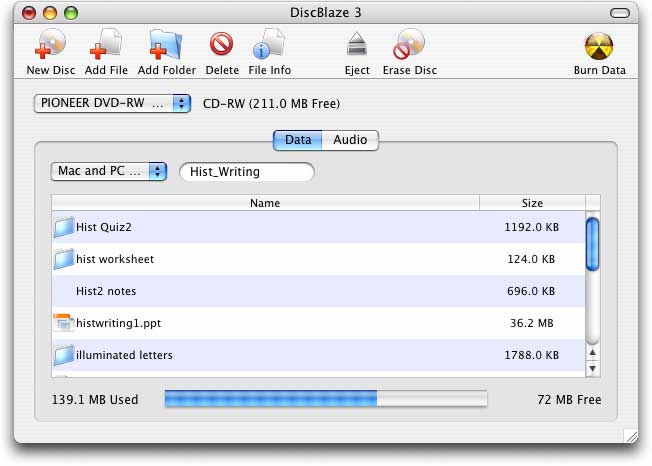Click the Add Folder icon
The height and width of the screenshot is (466, 652).
point(166,44)
